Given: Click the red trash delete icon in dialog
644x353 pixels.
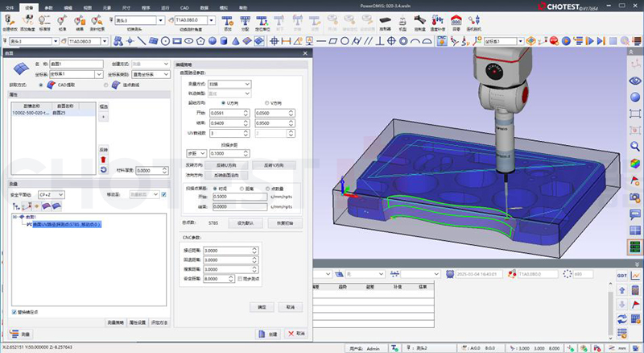Looking at the screenshot, I should click(104, 160).
